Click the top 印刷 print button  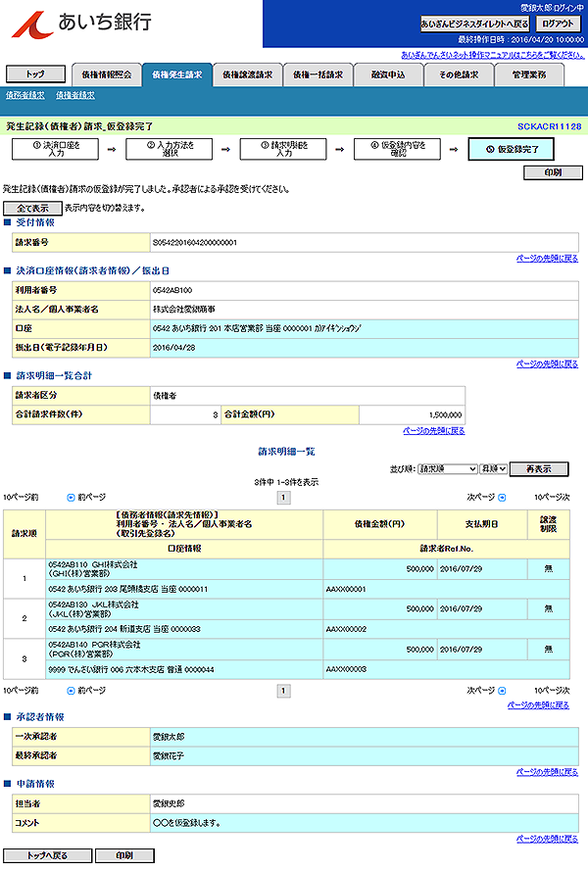point(553,172)
